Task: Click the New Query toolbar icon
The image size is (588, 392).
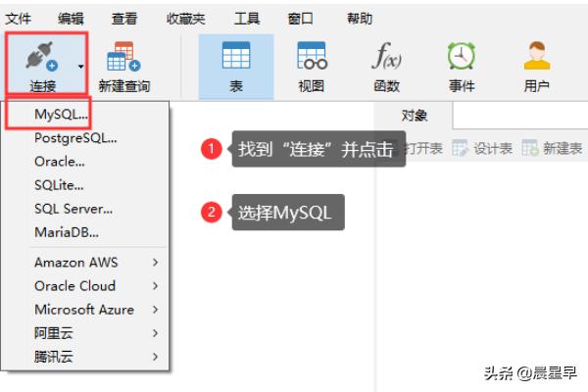Action: pyautogui.click(x=123, y=56)
